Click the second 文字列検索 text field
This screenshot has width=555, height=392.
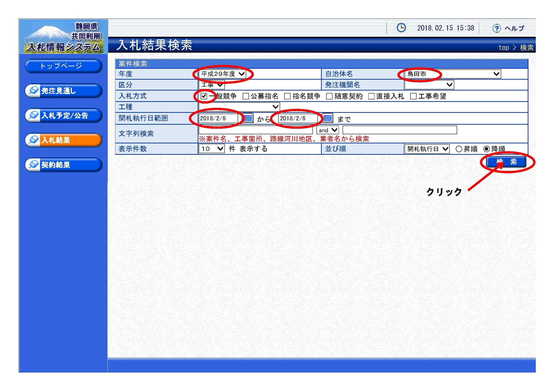(400, 130)
